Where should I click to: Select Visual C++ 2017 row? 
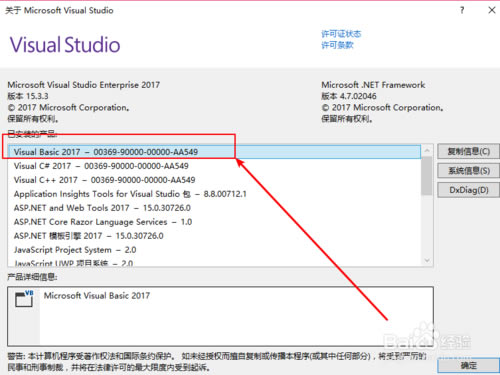[214, 180]
